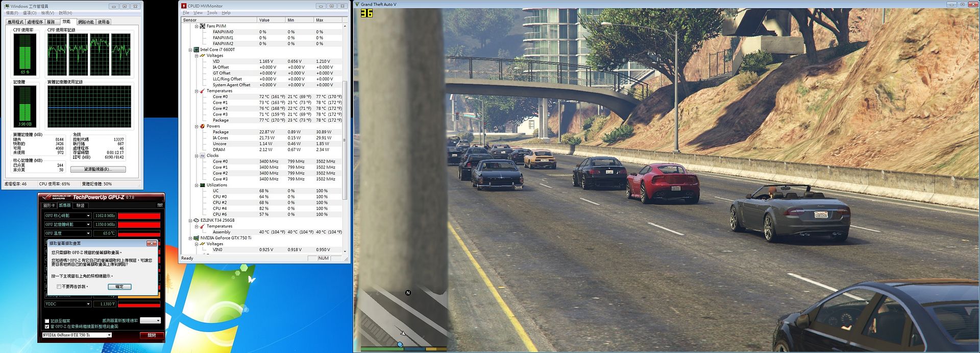Image resolution: width=980 pixels, height=353 pixels.
Task: Collapse the Clocks tree node
Action: coord(197,156)
